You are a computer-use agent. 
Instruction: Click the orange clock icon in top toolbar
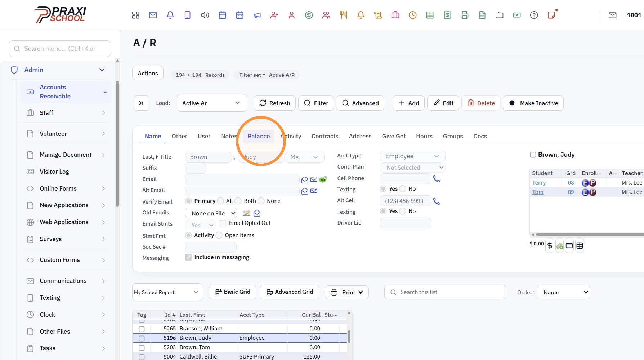coord(412,15)
